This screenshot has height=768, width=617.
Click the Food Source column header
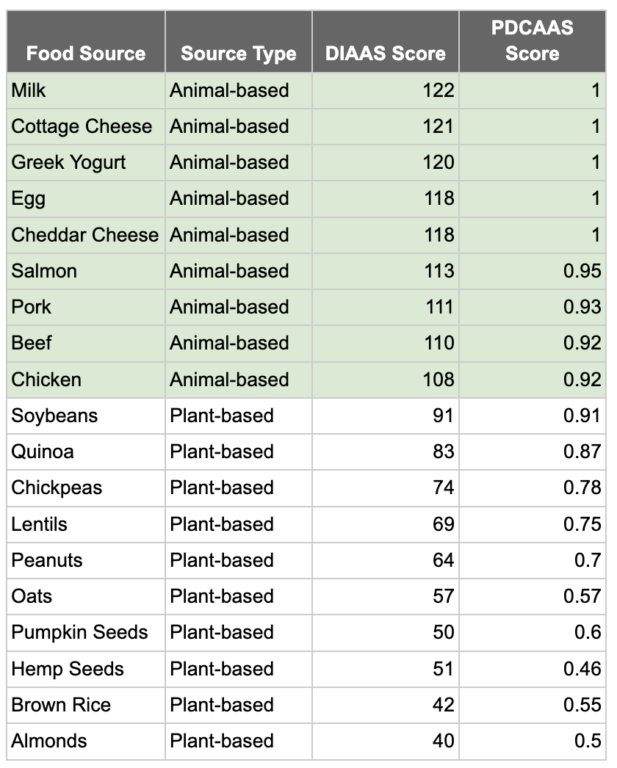click(85, 54)
